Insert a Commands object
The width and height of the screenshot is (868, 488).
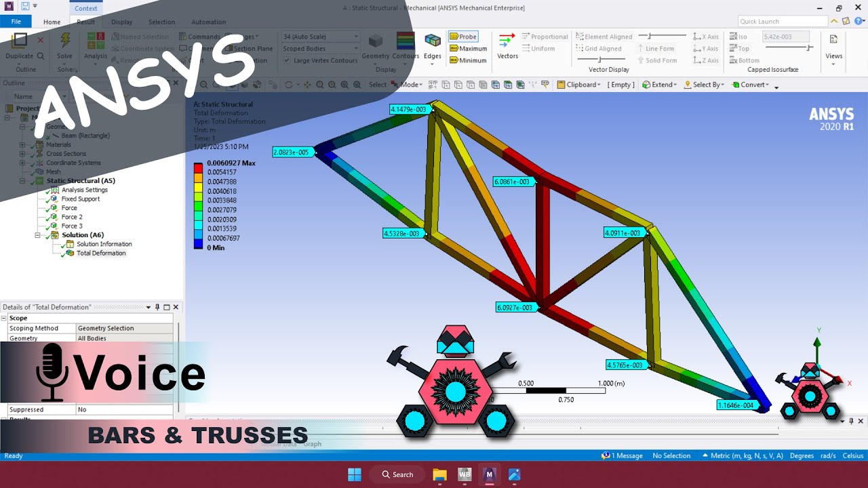200,37
